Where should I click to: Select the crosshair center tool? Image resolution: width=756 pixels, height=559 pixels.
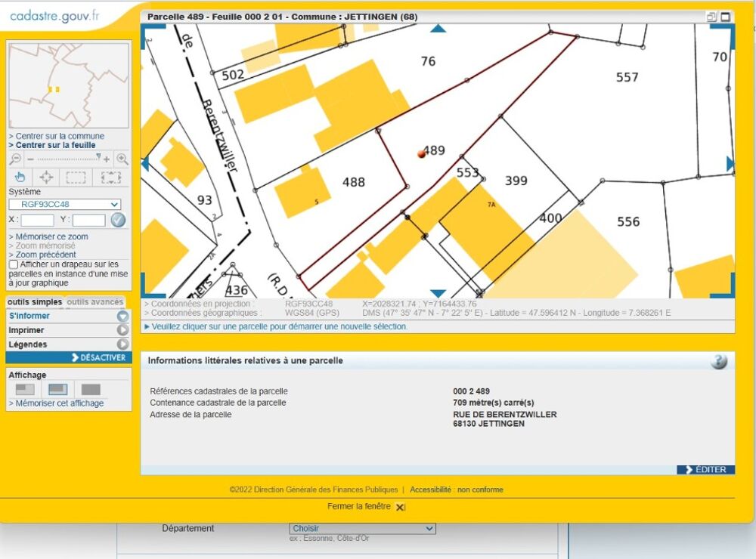[46, 178]
